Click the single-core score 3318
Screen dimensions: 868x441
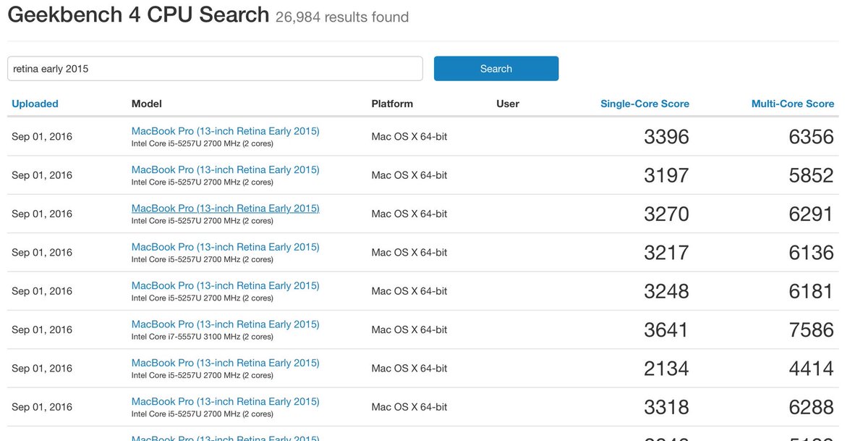(666, 407)
